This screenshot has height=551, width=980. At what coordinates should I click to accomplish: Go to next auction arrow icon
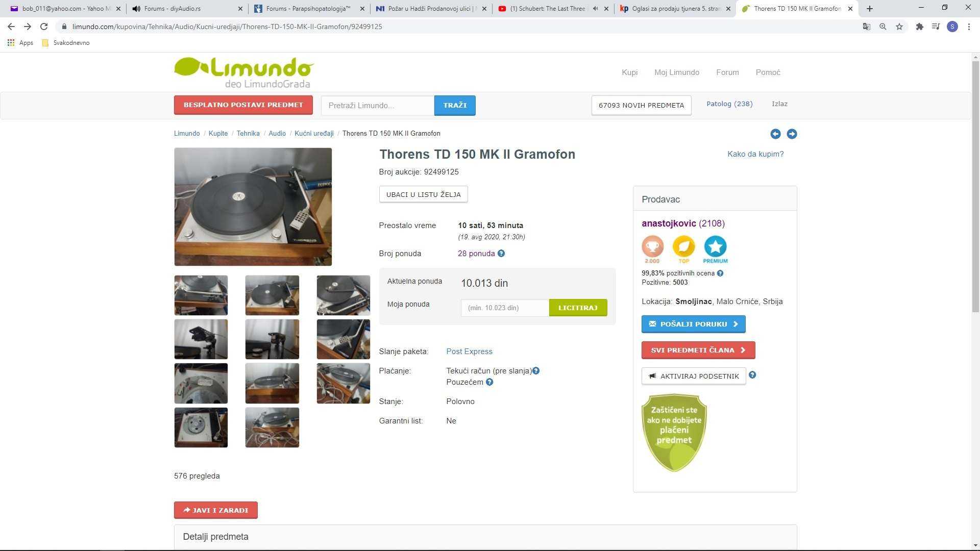(x=792, y=134)
